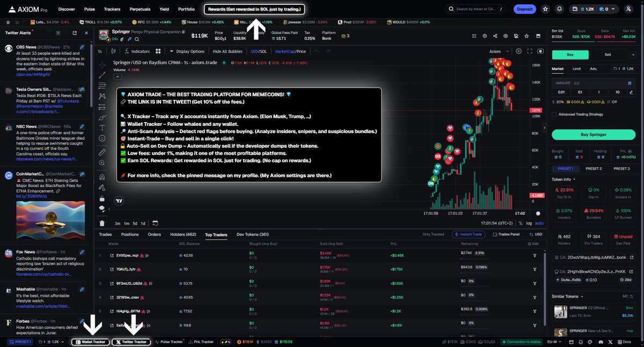Activate the chart zoom-in tool
Viewport: 644px width, 347px height.
[102, 163]
